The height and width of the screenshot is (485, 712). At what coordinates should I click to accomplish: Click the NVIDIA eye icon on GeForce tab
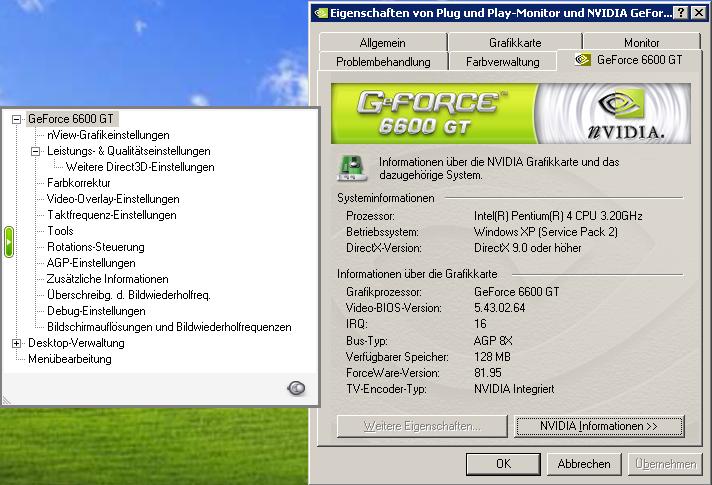[583, 59]
